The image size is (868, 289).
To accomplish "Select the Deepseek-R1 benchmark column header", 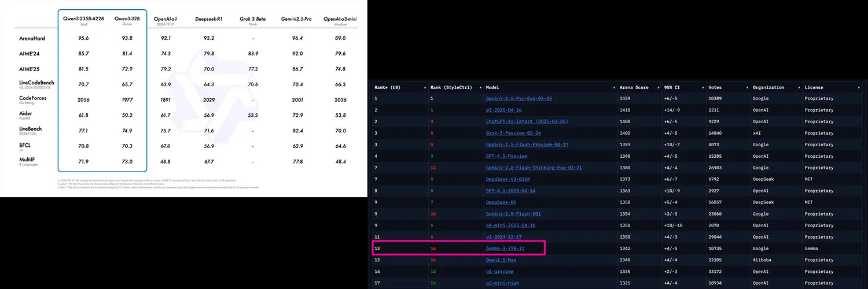I will point(208,18).
